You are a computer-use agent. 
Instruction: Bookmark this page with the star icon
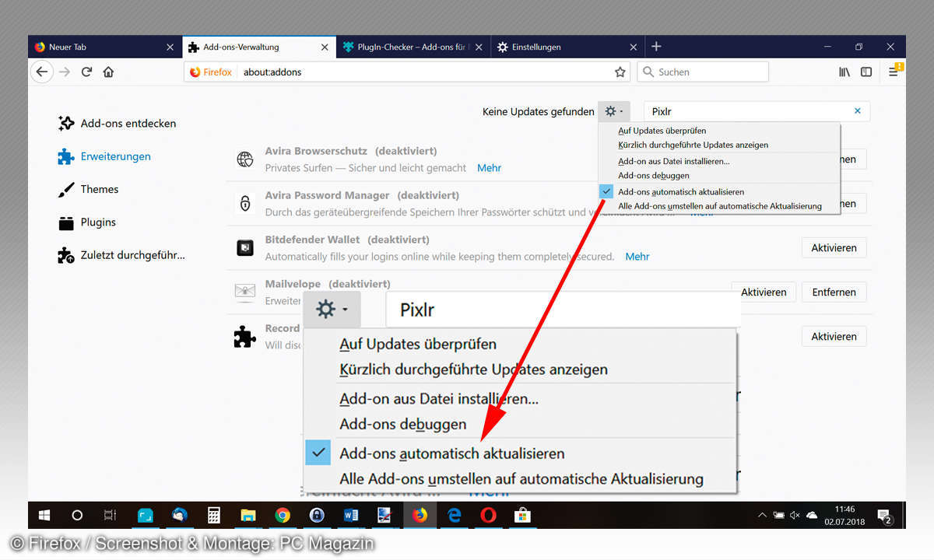pos(620,72)
